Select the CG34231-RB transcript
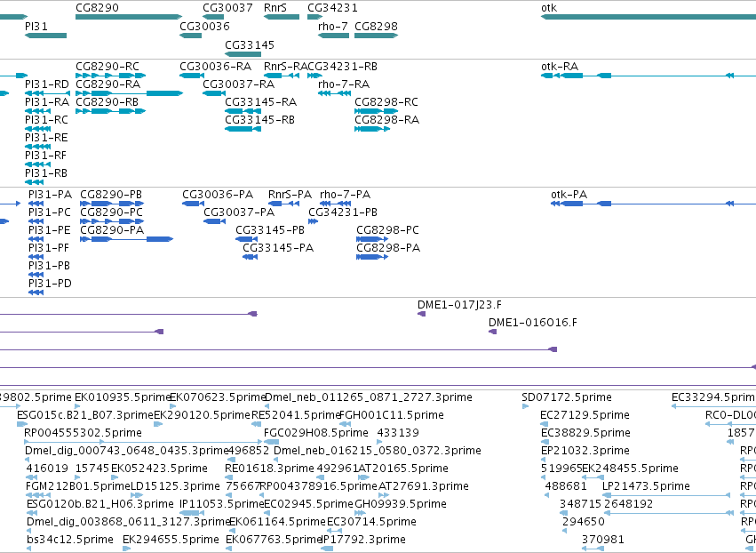Image resolution: width=756 pixels, height=553 pixels. (x=314, y=76)
